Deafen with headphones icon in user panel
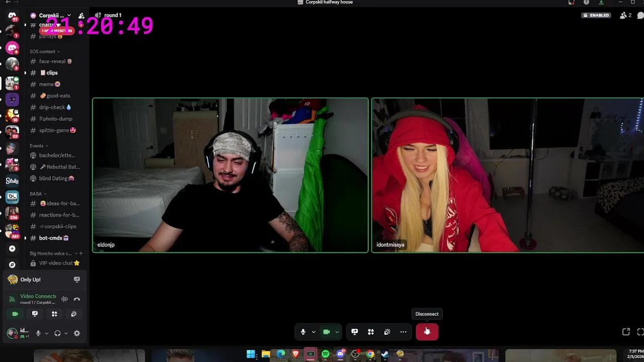The height and width of the screenshot is (362, 644). (57, 333)
